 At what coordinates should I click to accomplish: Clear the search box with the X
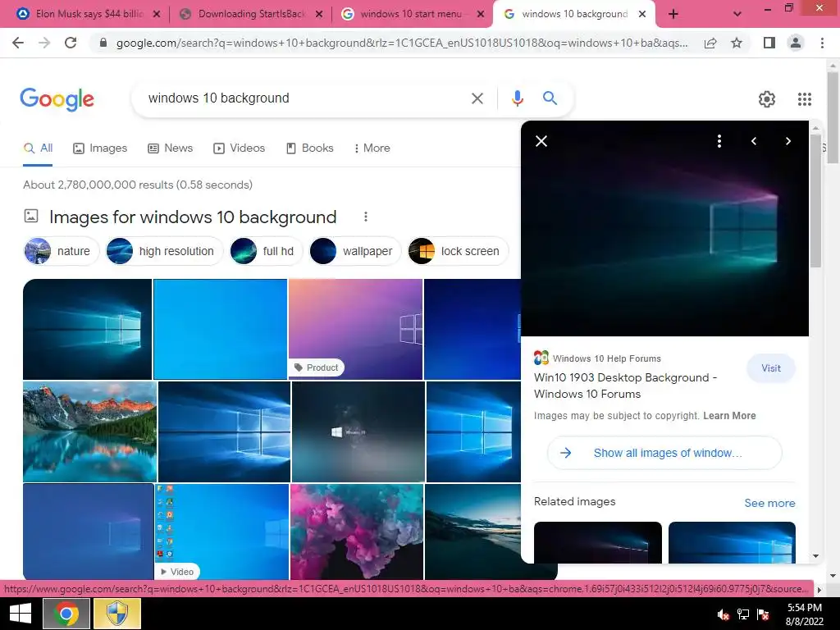click(x=477, y=98)
